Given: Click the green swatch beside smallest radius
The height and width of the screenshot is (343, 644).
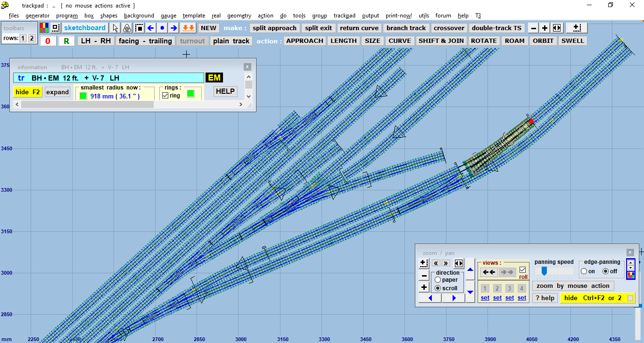Looking at the screenshot, I should click(83, 96).
